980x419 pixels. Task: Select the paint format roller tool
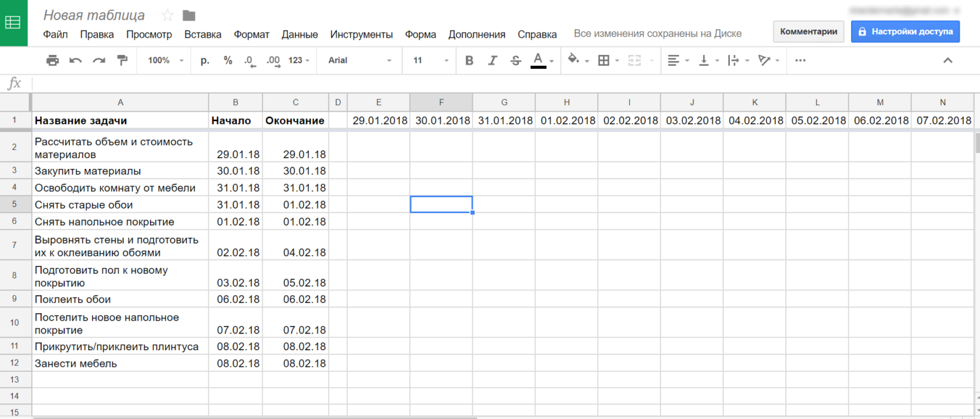[x=122, y=61]
